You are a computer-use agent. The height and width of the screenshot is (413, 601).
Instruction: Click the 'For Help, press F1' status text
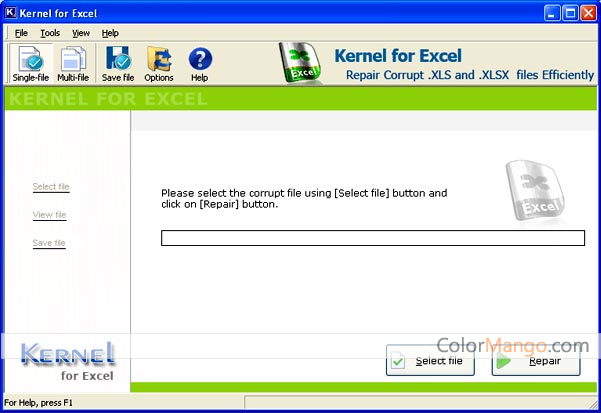point(38,403)
